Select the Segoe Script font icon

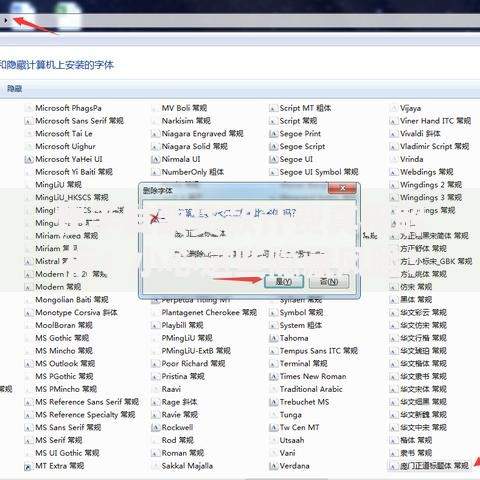(x=273, y=147)
